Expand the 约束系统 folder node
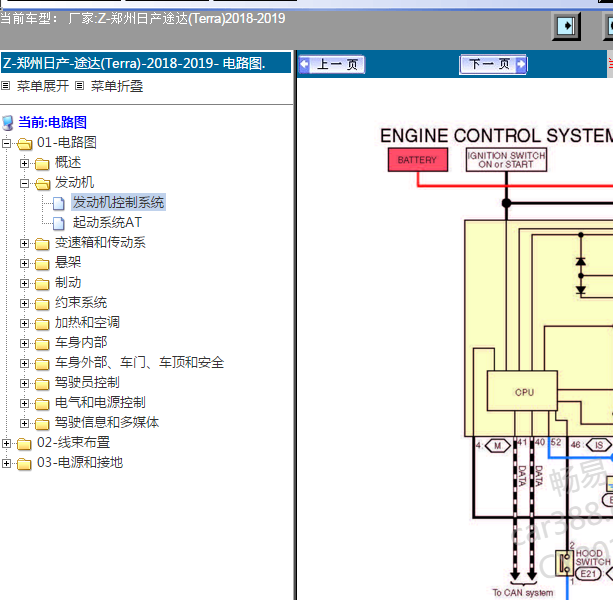 point(24,303)
